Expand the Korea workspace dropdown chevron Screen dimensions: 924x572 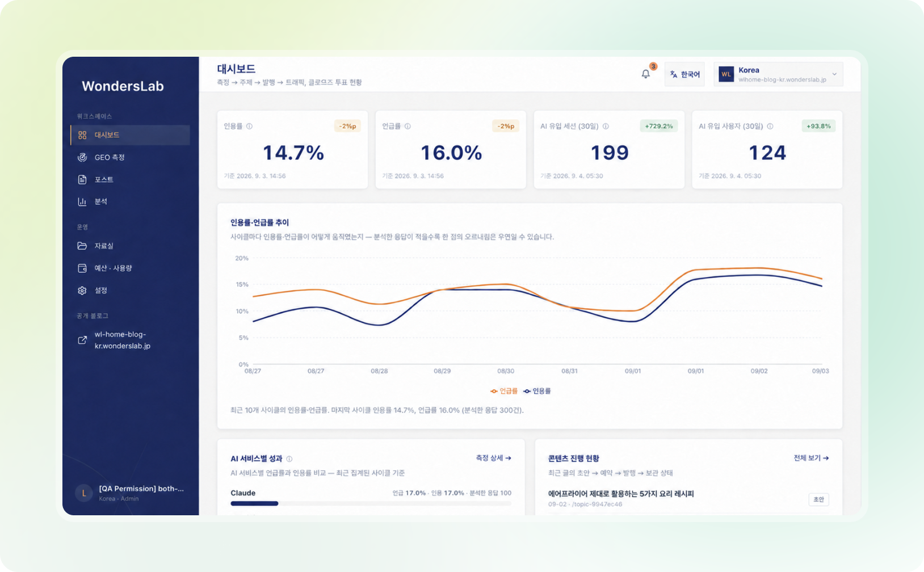coord(834,74)
